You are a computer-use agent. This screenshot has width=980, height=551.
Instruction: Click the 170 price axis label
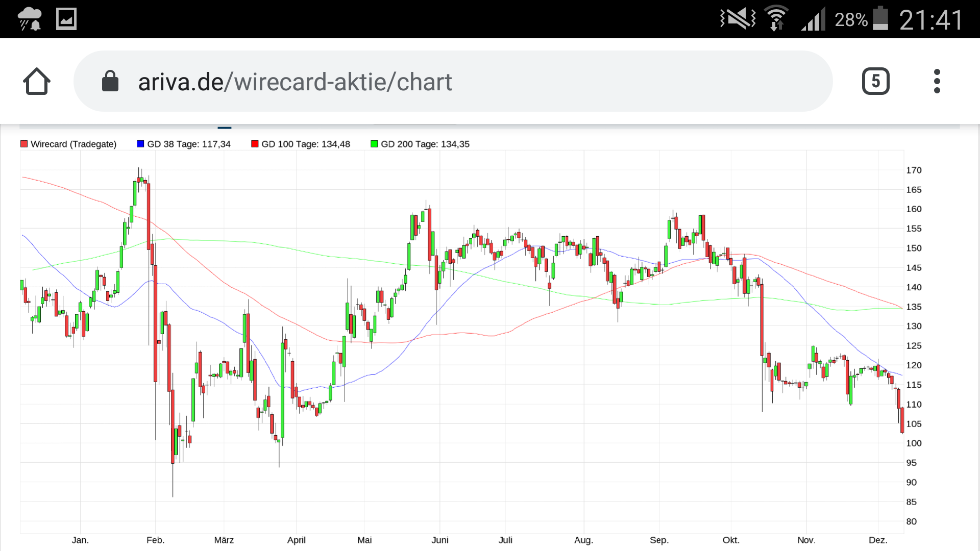pyautogui.click(x=914, y=170)
